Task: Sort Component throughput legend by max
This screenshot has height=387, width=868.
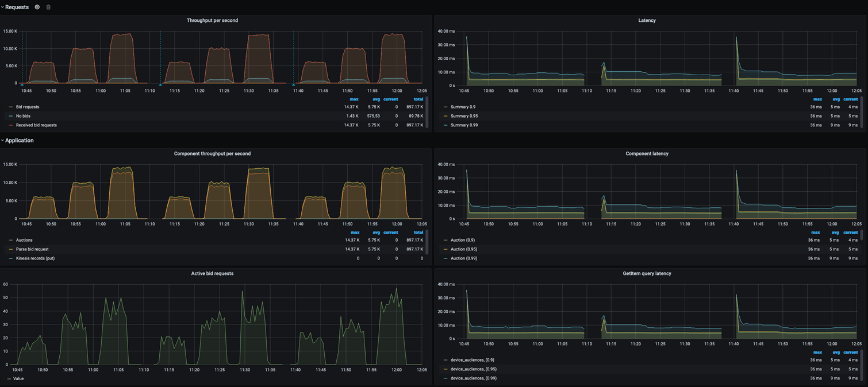Action: point(354,233)
